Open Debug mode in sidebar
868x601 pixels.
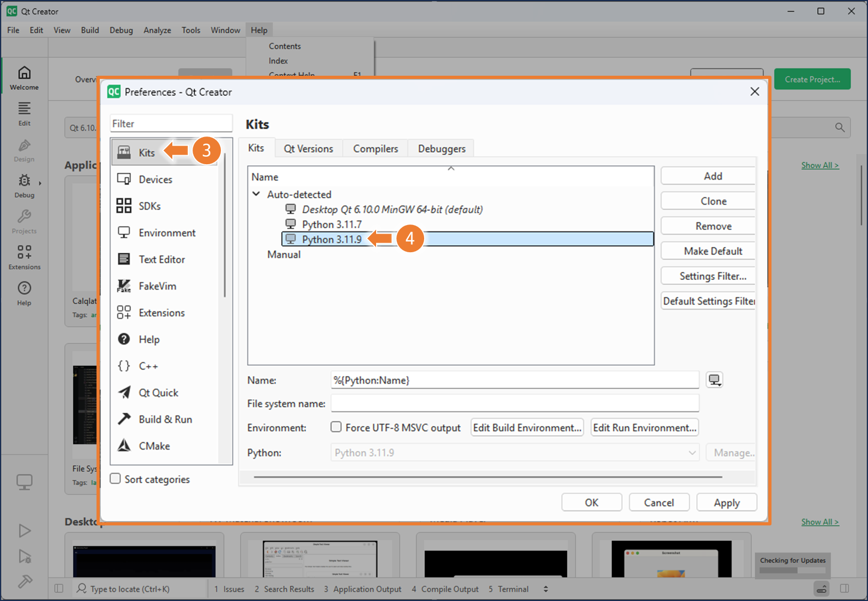24,186
